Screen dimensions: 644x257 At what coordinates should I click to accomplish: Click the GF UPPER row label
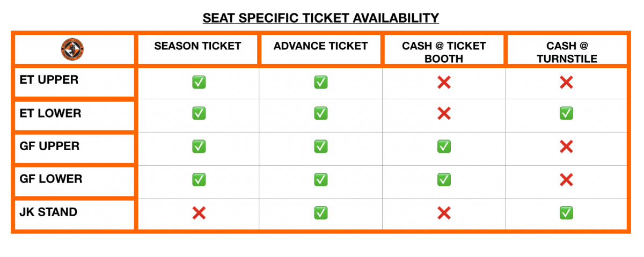pyautogui.click(x=50, y=146)
